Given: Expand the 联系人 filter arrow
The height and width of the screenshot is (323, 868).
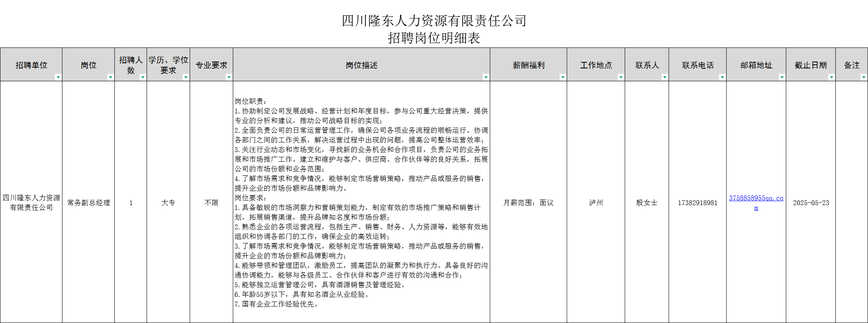Looking at the screenshot, I should pos(665,77).
